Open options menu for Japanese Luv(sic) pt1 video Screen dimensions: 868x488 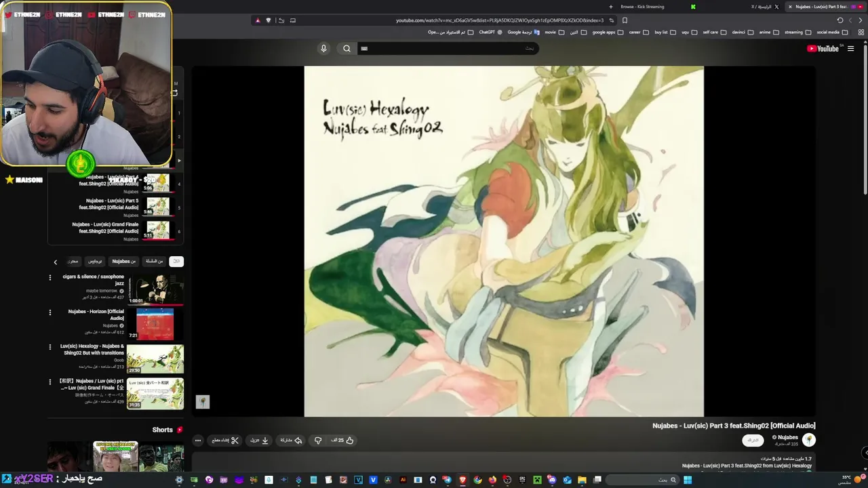tap(50, 382)
